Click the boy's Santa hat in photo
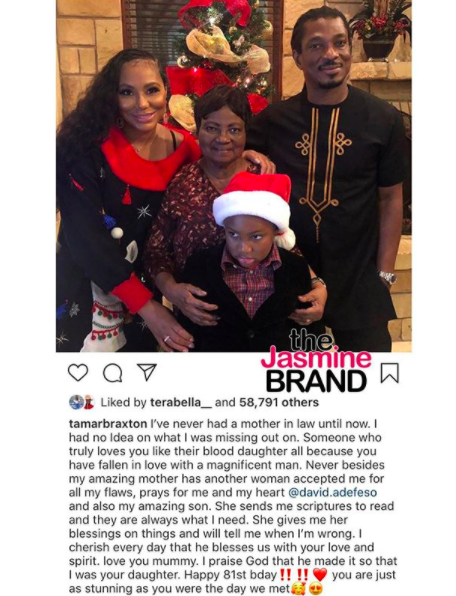The width and height of the screenshot is (456, 596). [254, 205]
